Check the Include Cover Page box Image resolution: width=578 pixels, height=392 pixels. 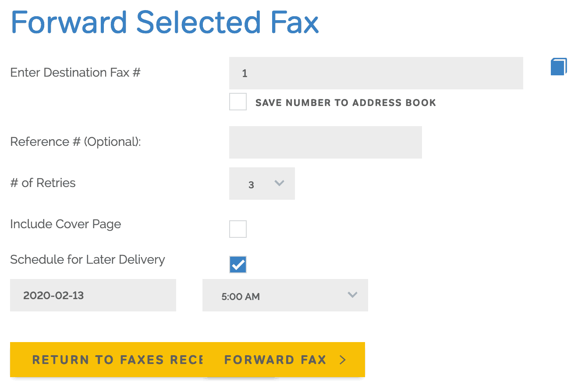pyautogui.click(x=238, y=229)
